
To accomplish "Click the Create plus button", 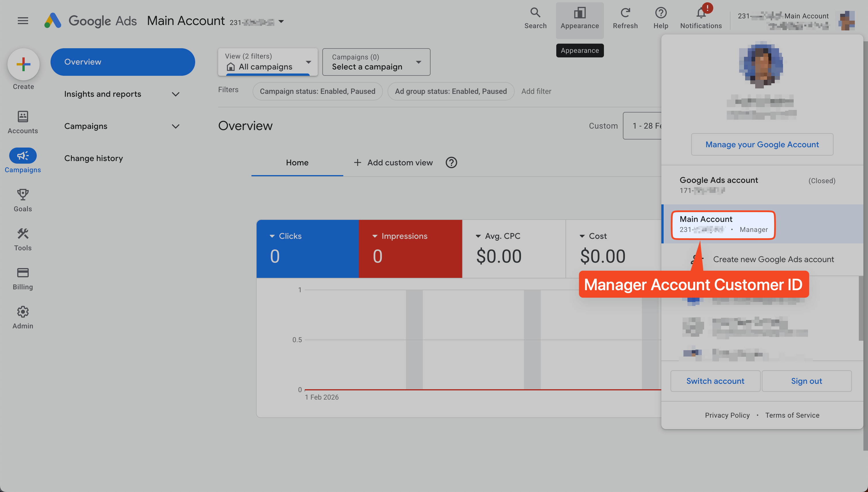I will coord(23,64).
